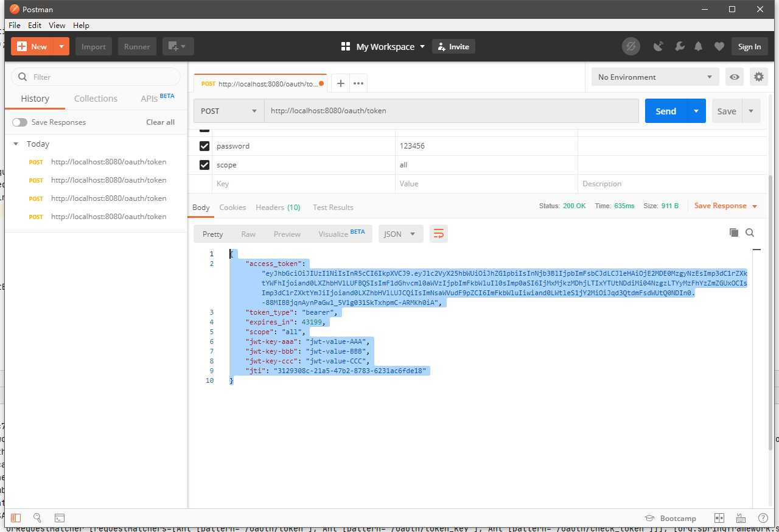Switch to the Collections tab

(96, 99)
